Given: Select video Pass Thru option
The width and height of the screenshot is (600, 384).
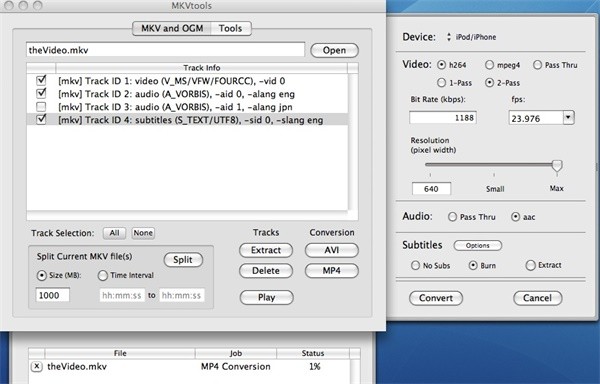Looking at the screenshot, I should (x=537, y=65).
